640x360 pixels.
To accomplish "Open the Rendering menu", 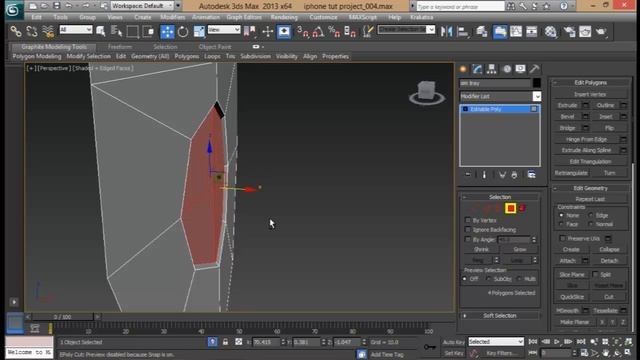I will click(284, 17).
